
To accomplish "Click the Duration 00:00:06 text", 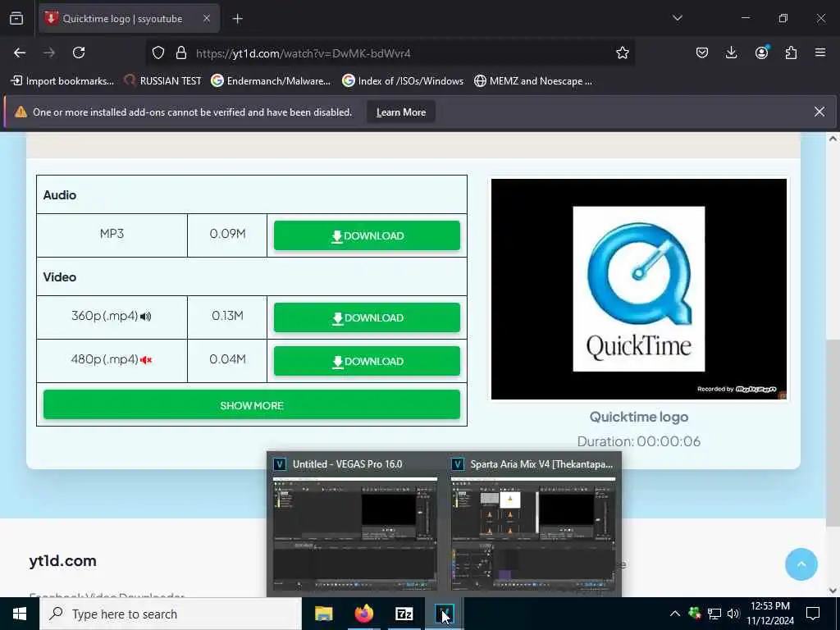I will [638, 441].
